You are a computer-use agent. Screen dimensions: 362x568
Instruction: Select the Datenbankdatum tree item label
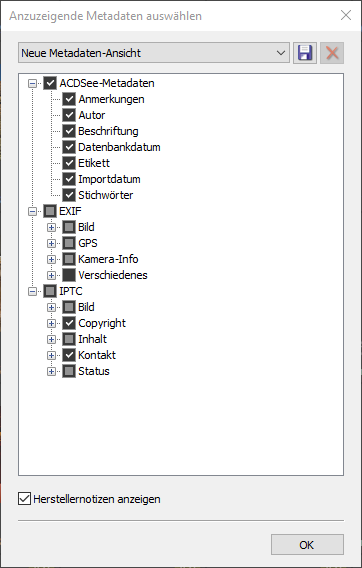tap(119, 147)
